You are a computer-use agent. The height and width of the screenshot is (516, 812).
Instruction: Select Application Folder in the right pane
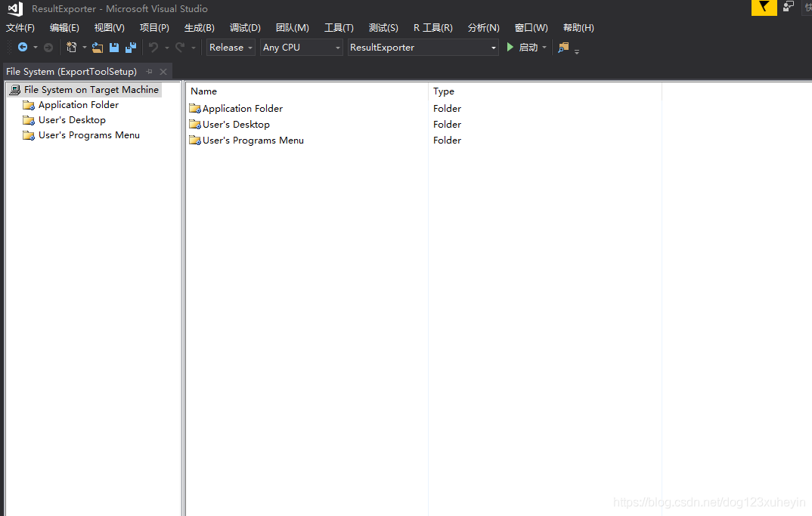coord(242,108)
